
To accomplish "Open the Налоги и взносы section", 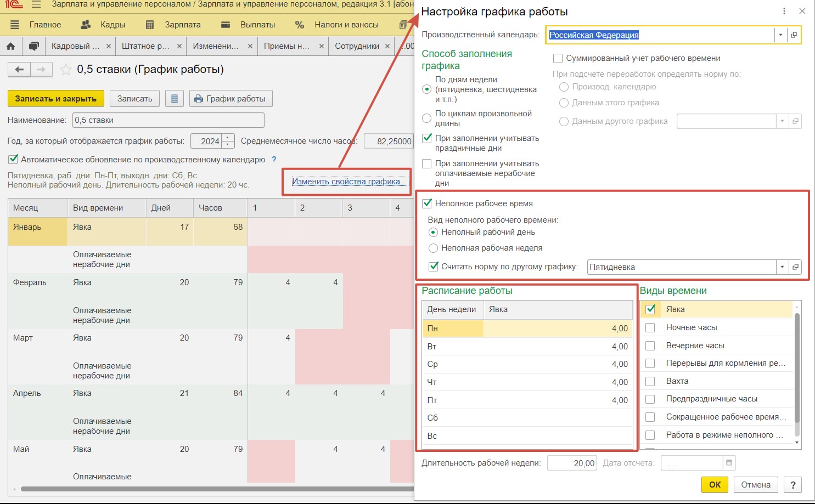I will [x=336, y=25].
